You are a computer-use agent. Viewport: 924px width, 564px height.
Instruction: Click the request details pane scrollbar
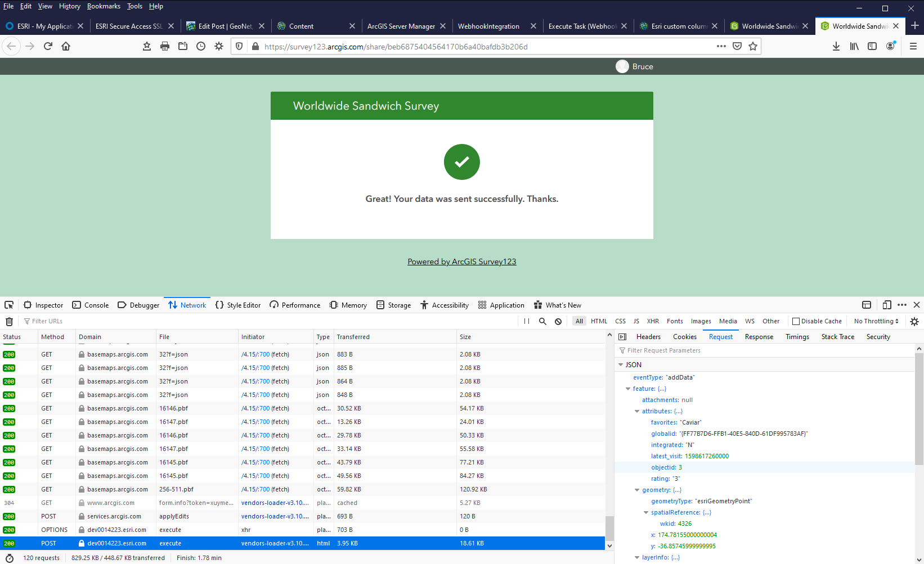coord(919,408)
